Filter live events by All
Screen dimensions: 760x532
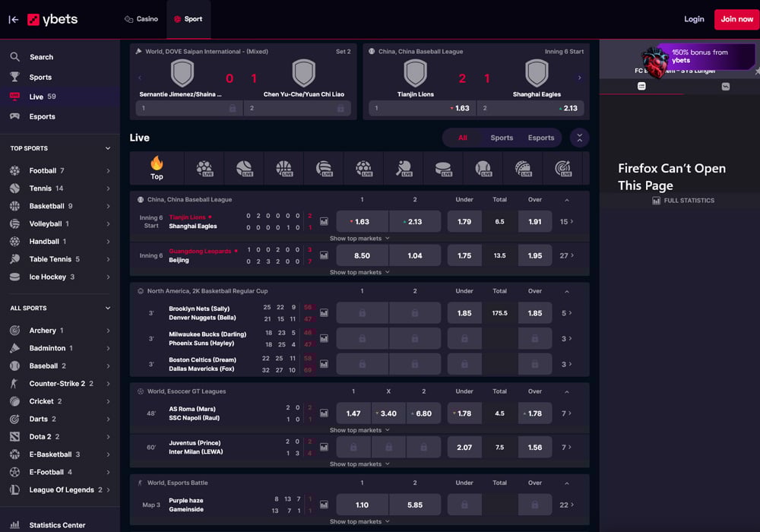point(462,138)
